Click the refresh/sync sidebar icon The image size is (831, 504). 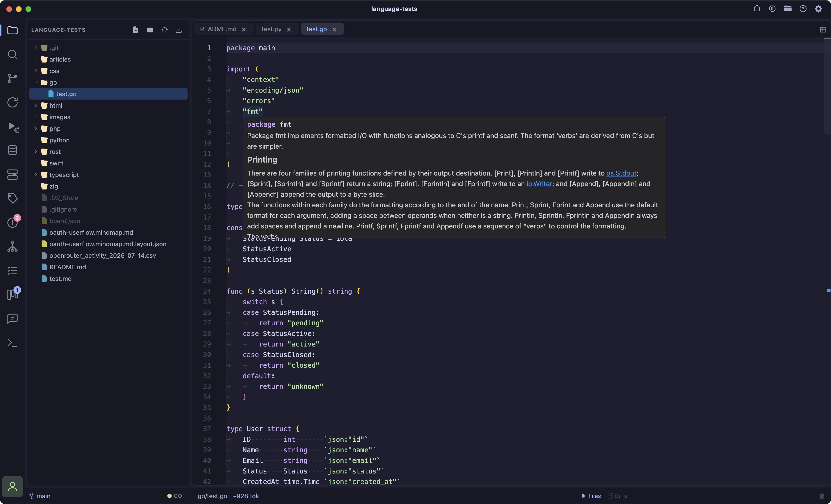(x=13, y=102)
